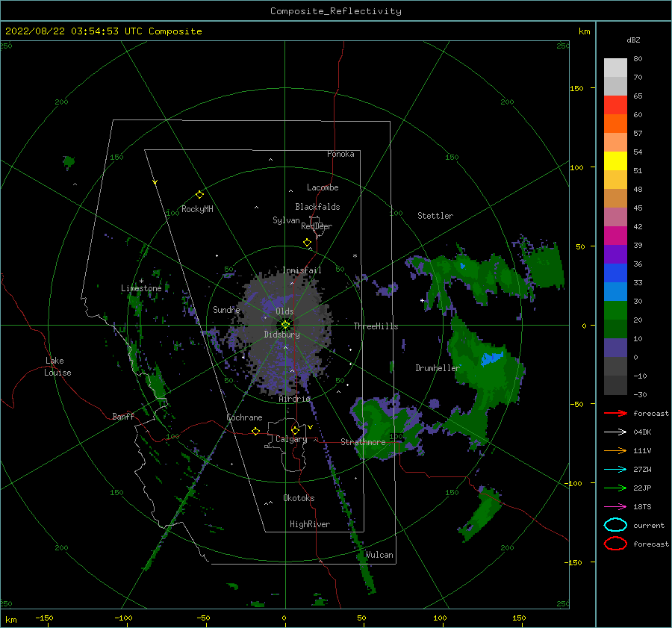Image resolution: width=672 pixels, height=628 pixels.
Task: Click blue storm core northeast of Drumheller
Action: point(491,358)
